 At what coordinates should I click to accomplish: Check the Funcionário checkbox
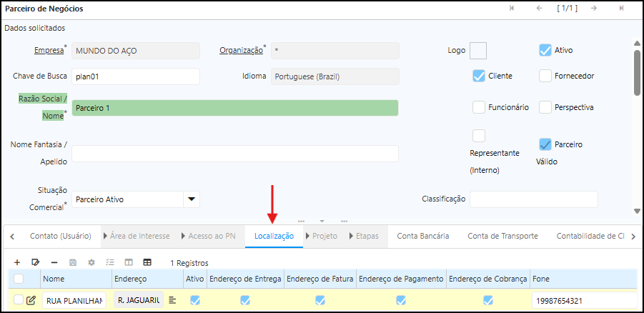[x=479, y=107]
